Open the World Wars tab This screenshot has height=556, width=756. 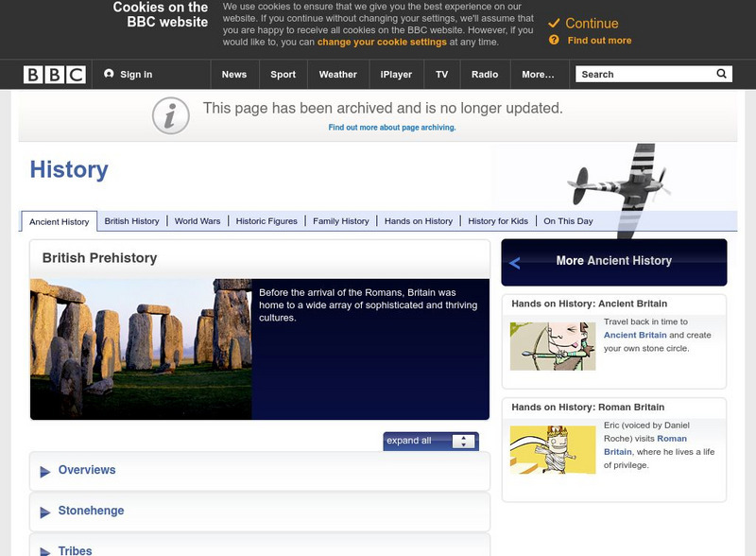pyautogui.click(x=198, y=221)
